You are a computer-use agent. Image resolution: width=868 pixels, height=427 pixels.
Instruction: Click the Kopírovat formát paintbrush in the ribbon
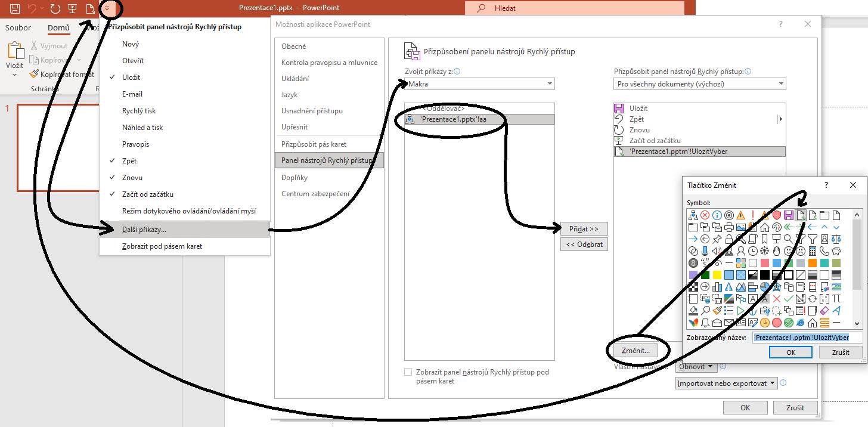coord(35,75)
